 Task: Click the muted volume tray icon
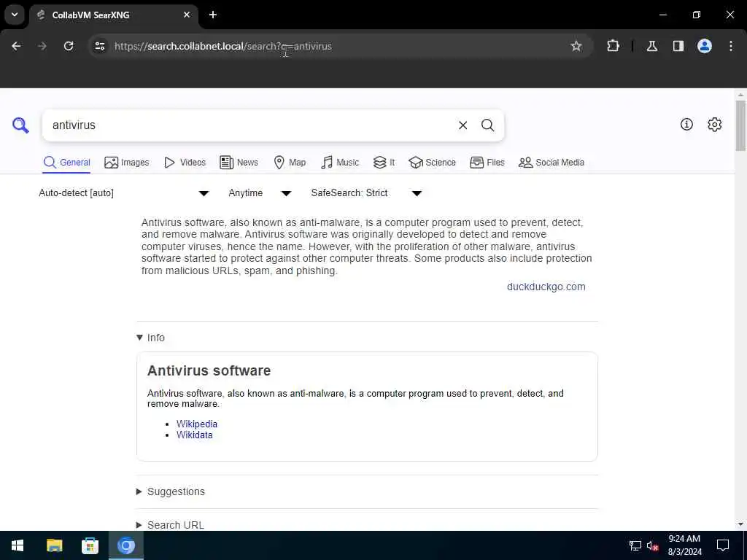pyautogui.click(x=653, y=545)
